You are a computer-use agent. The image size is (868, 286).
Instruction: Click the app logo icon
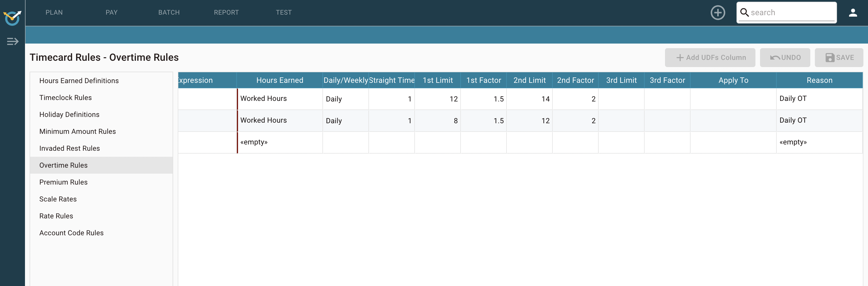click(x=12, y=17)
